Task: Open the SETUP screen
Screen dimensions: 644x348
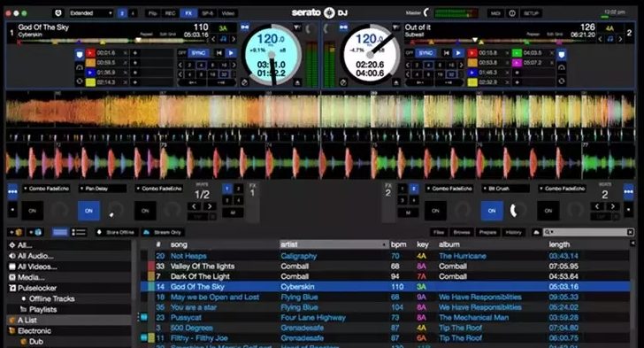Action: 531,13
